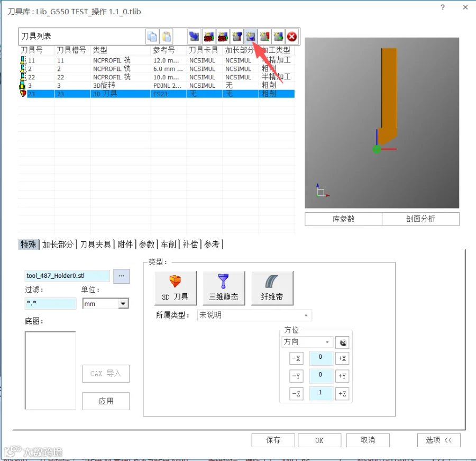Click the browse … button next to STL file

click(x=122, y=276)
